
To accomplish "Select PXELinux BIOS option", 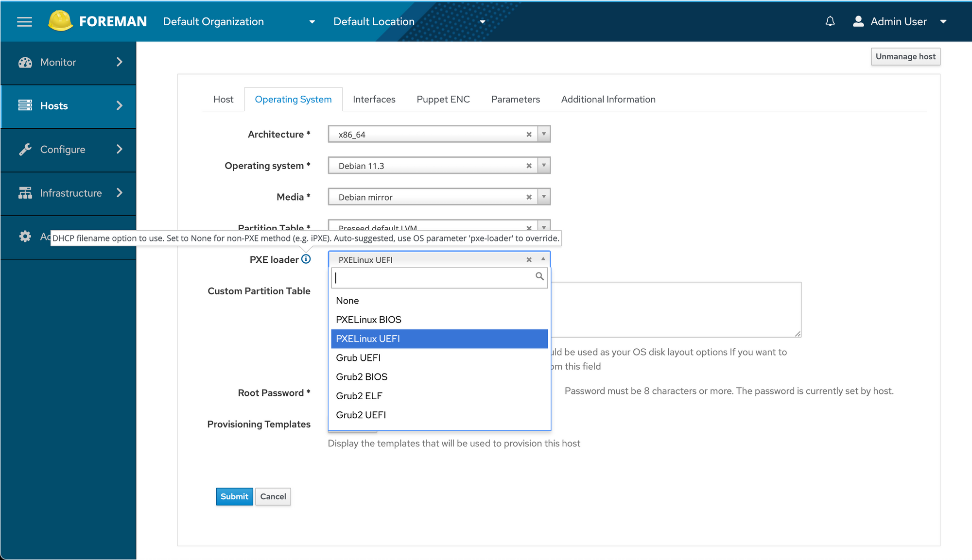I will pyautogui.click(x=368, y=320).
